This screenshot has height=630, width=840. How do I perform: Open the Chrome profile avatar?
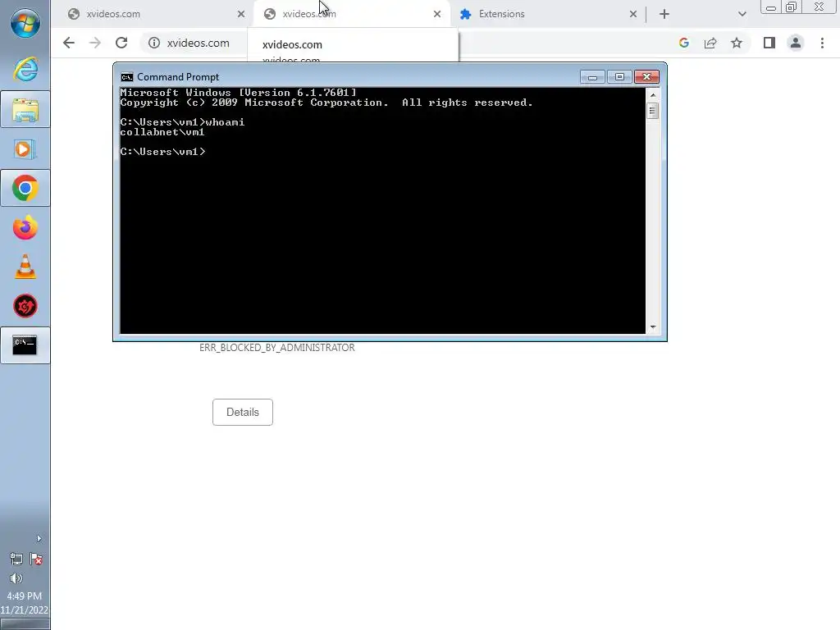(x=796, y=43)
